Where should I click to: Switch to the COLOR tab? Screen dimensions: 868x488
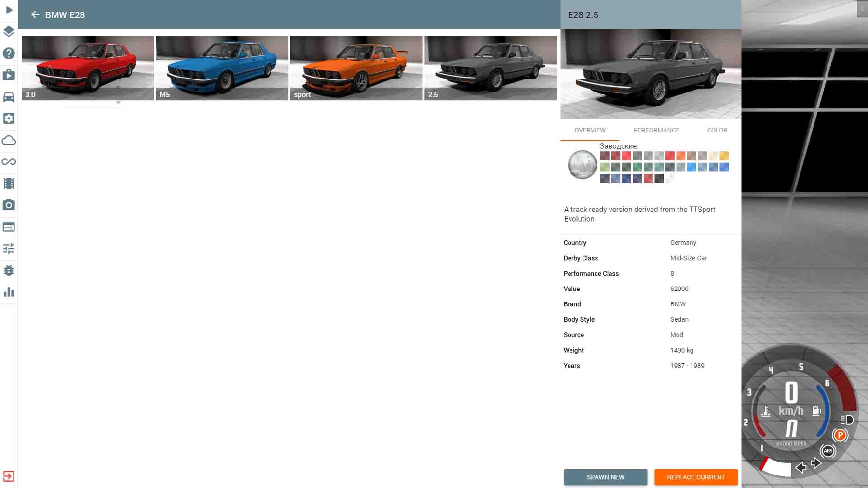click(717, 130)
